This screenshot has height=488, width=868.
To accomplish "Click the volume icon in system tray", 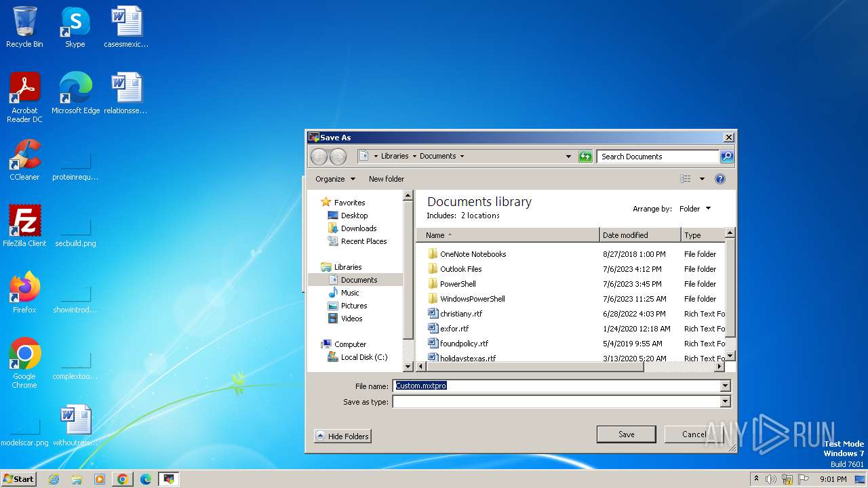I will click(771, 479).
